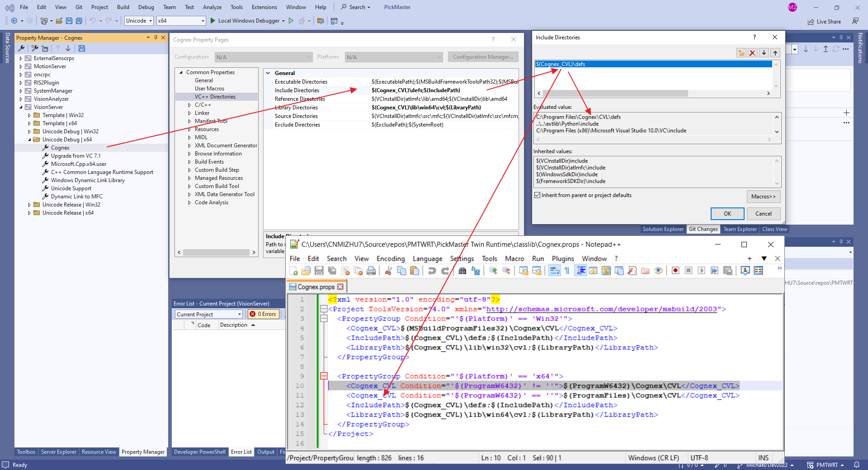
Task: Click Save icon in Notepad++ toolbar
Action: pyautogui.click(x=319, y=271)
